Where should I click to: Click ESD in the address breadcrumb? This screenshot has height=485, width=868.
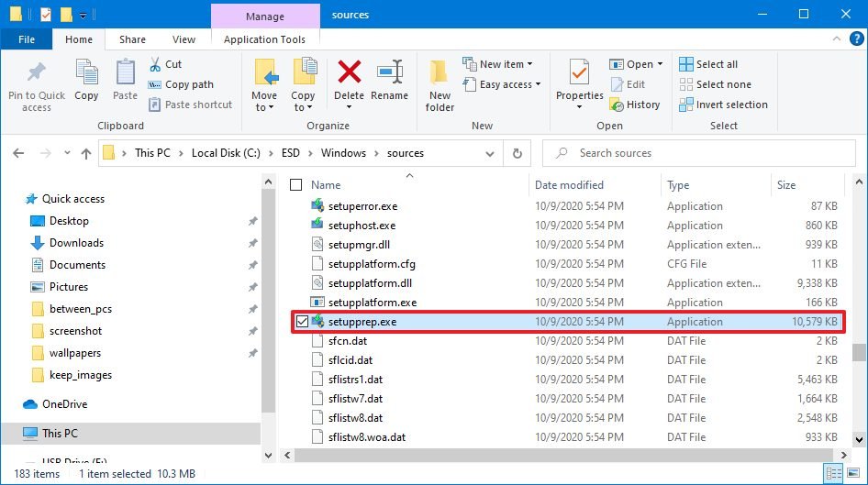click(291, 153)
